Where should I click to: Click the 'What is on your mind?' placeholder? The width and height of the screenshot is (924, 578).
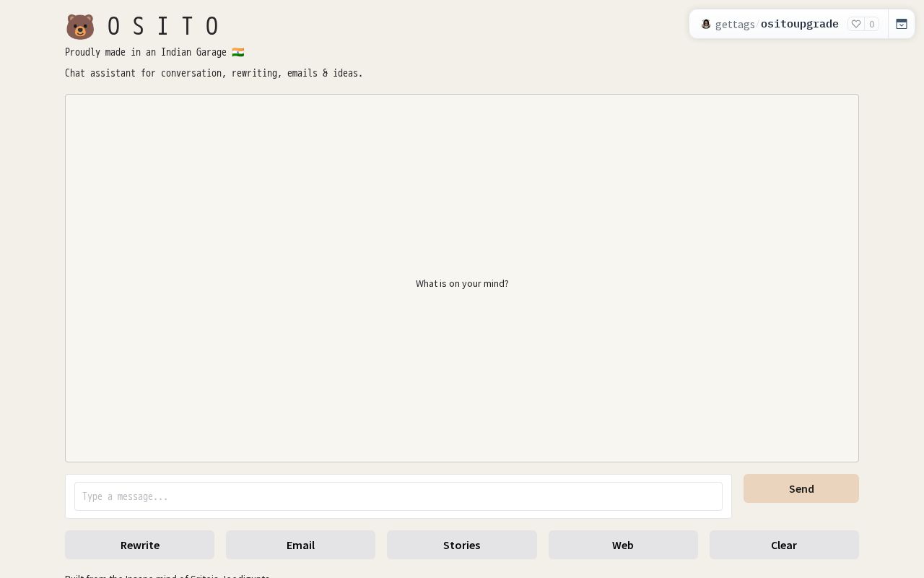click(462, 283)
